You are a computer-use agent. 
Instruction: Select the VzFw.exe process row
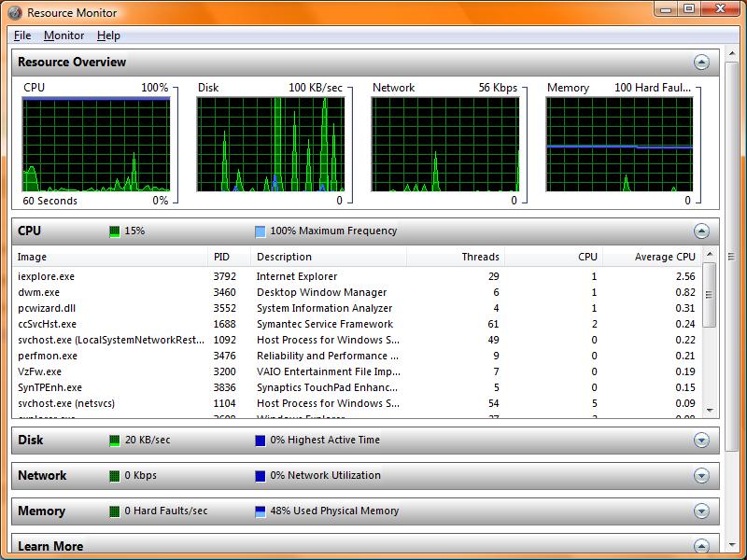pos(357,371)
